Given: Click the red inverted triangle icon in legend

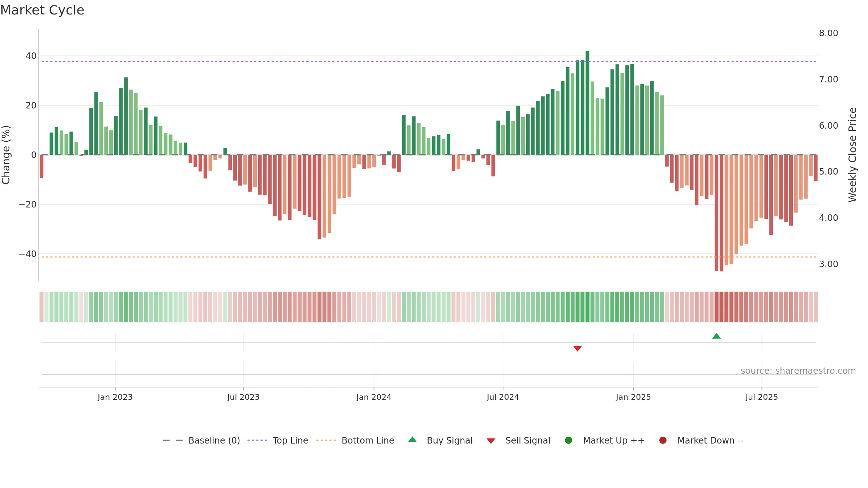Looking at the screenshot, I should tap(491, 441).
